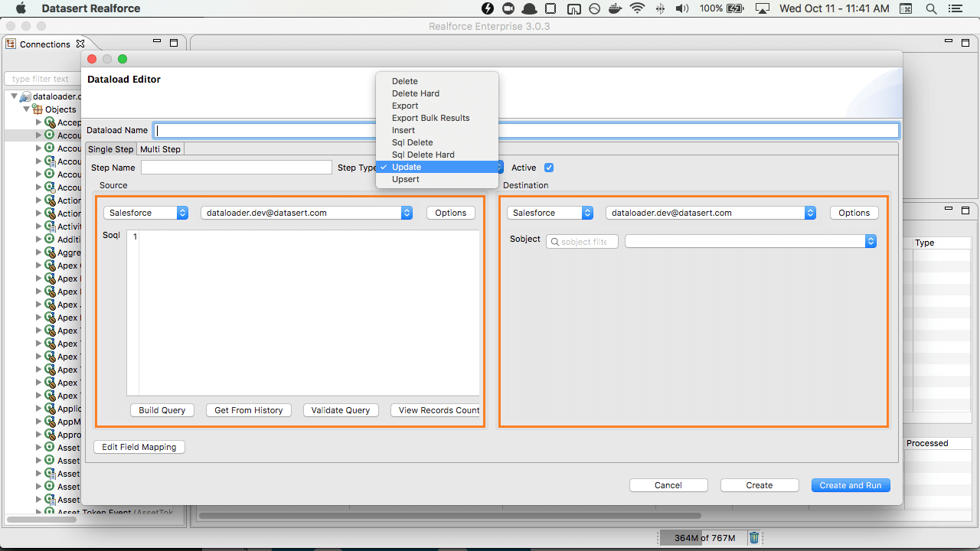This screenshot has width=980, height=551.
Task: Minimize the Connections view panel
Action: [157, 42]
